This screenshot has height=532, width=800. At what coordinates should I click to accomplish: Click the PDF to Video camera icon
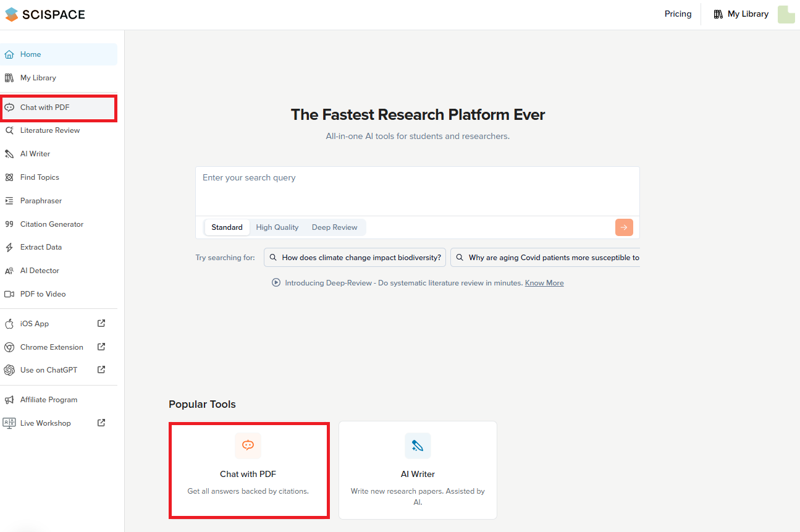pyautogui.click(x=9, y=294)
